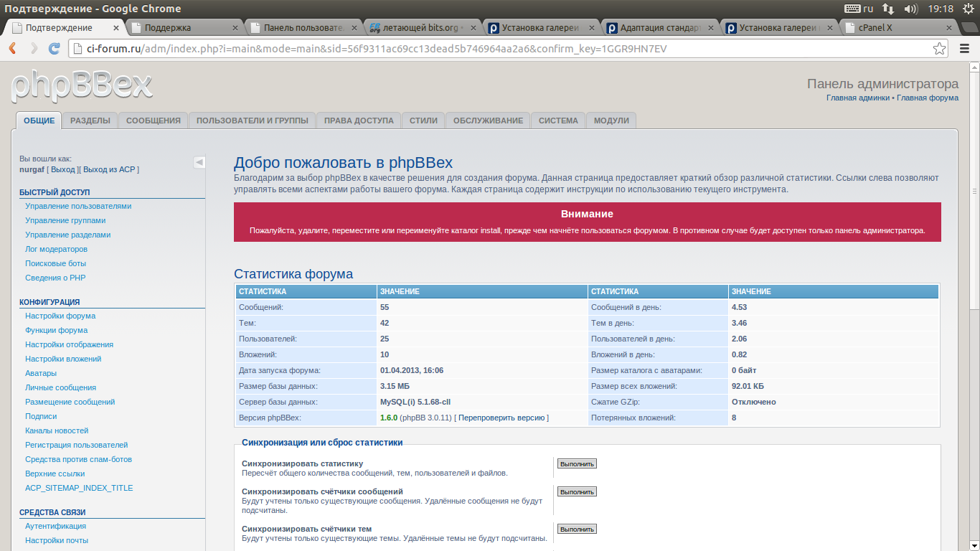
Task: Click the phpBBex logo
Action: pyautogui.click(x=82, y=87)
